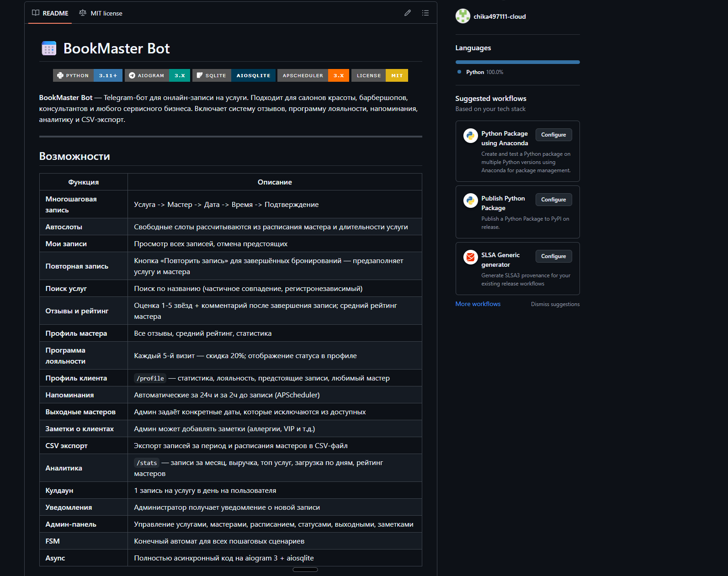The width and height of the screenshot is (728, 576).
Task: Click the Python Package using Anaconda title
Action: pyautogui.click(x=505, y=138)
